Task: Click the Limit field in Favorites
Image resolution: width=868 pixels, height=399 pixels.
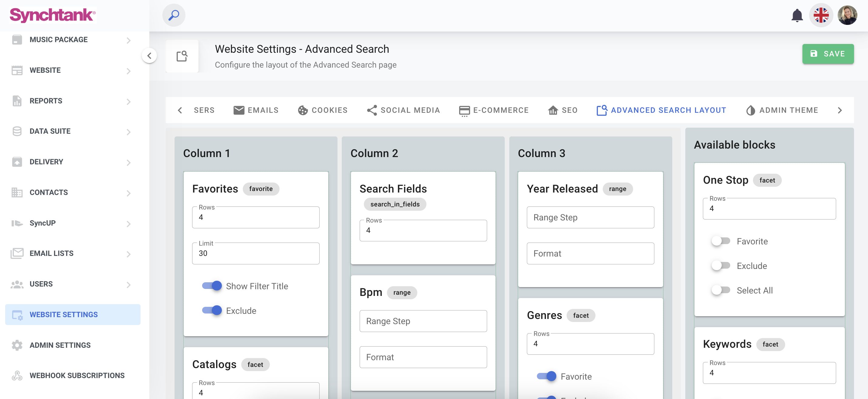Action: (x=256, y=253)
